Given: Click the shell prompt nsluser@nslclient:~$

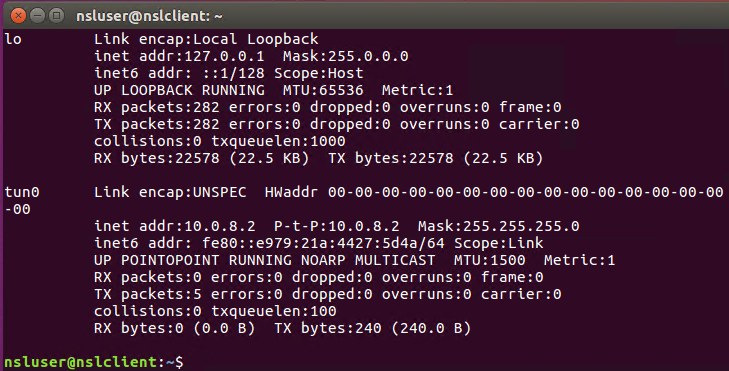Looking at the screenshot, I should (x=93, y=362).
